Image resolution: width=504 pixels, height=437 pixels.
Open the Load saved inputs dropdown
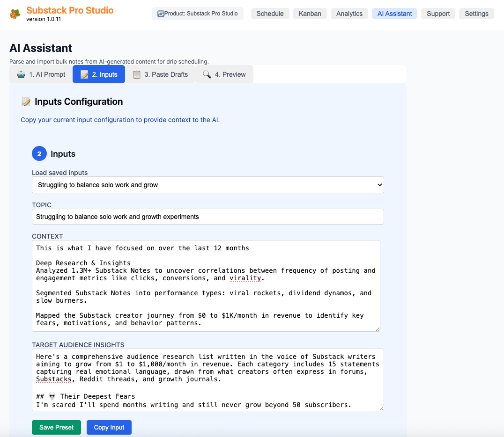pyautogui.click(x=208, y=185)
